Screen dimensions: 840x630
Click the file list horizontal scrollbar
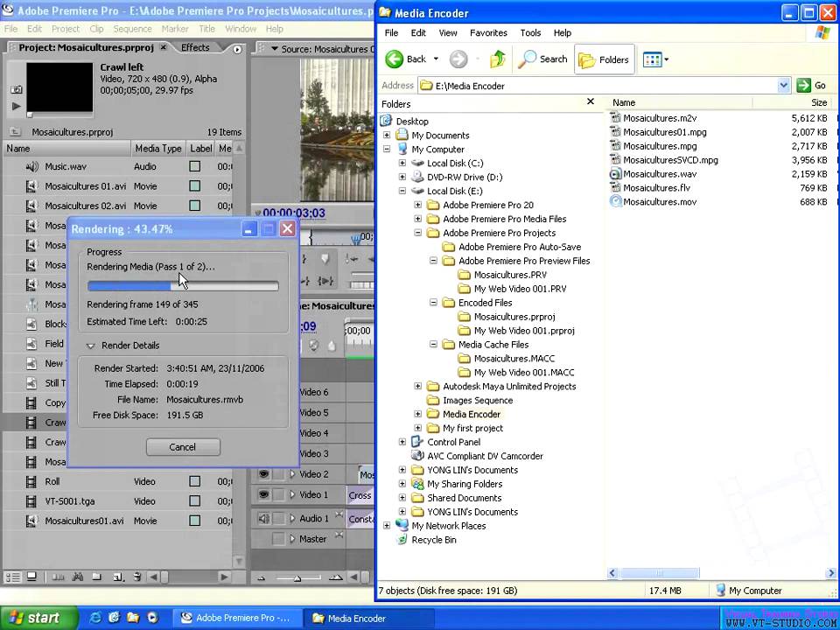660,572
